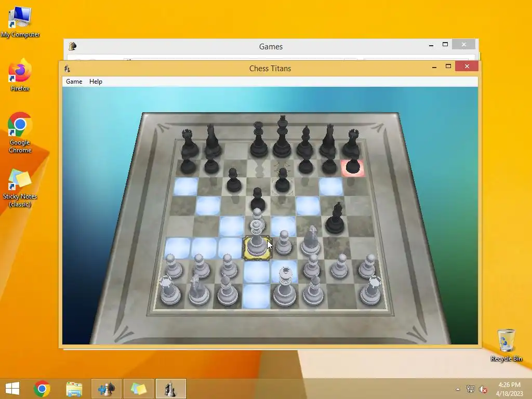Screen dimensions: 532x399
Task: Select the white pawn on e3
Action: tap(284, 244)
